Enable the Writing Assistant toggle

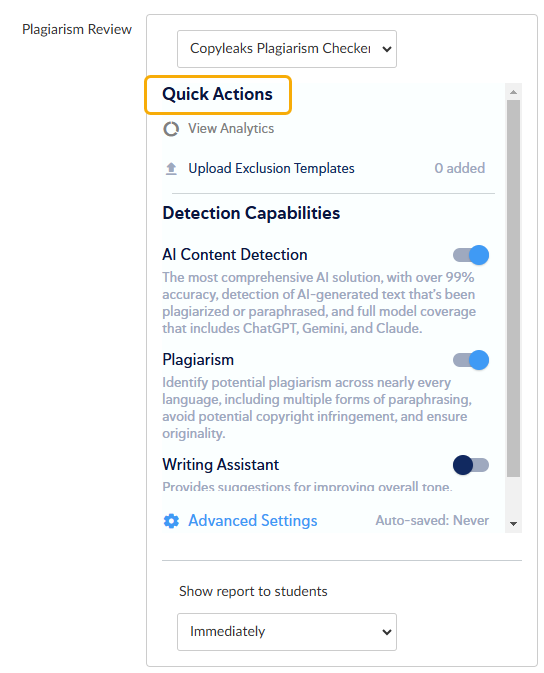pyautogui.click(x=471, y=465)
